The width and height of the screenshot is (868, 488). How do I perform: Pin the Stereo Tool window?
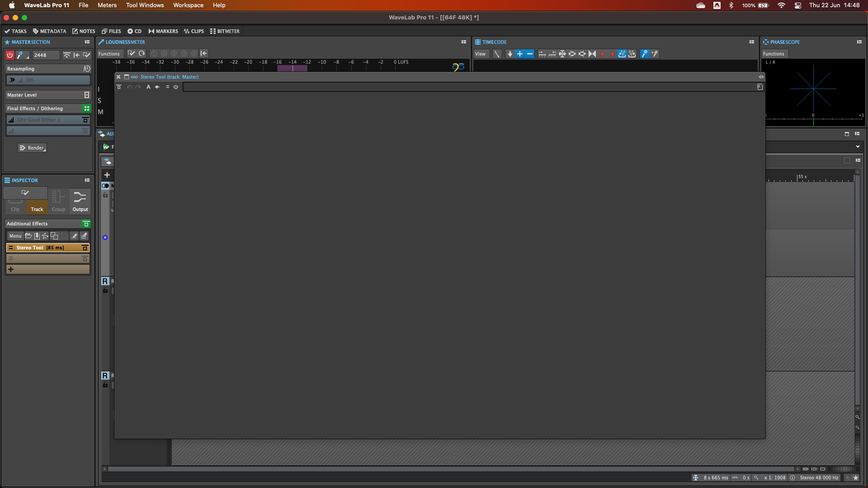(x=761, y=77)
